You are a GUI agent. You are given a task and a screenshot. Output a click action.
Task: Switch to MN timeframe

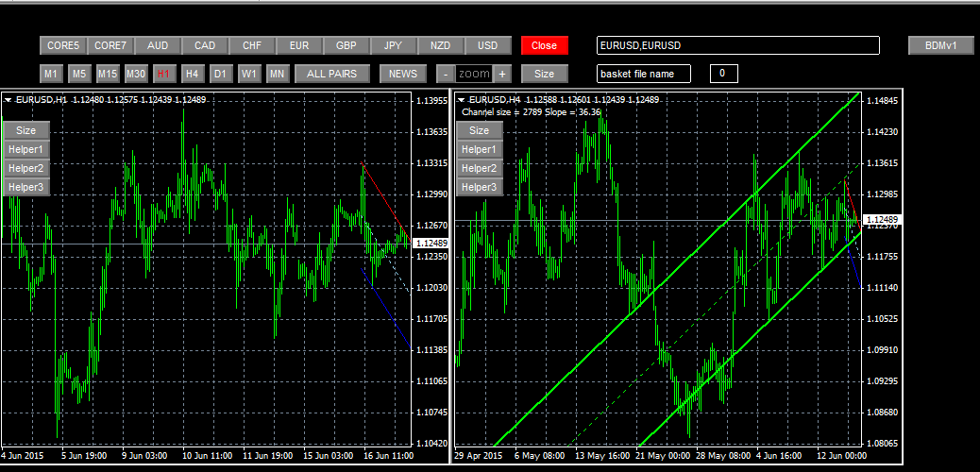tap(277, 74)
